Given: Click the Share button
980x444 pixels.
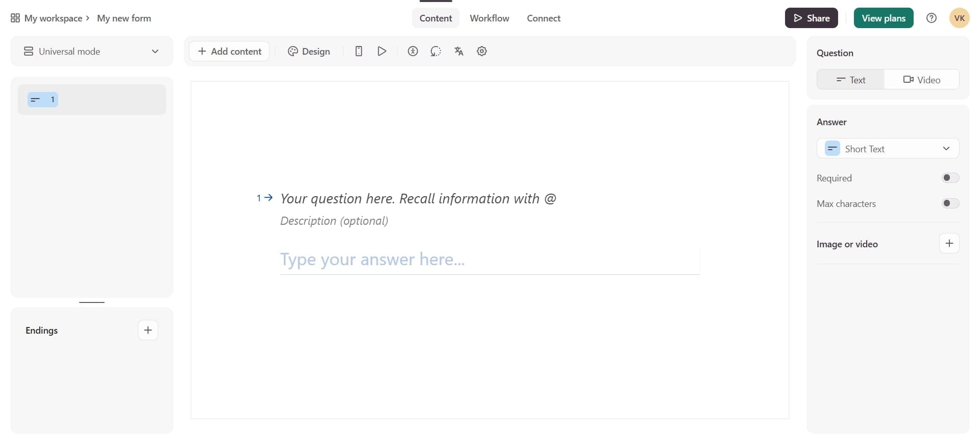Looking at the screenshot, I should 811,18.
